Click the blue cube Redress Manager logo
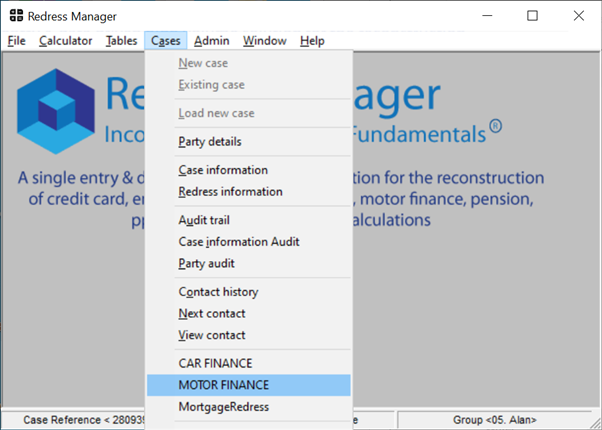This screenshot has width=602, height=430. [x=56, y=111]
